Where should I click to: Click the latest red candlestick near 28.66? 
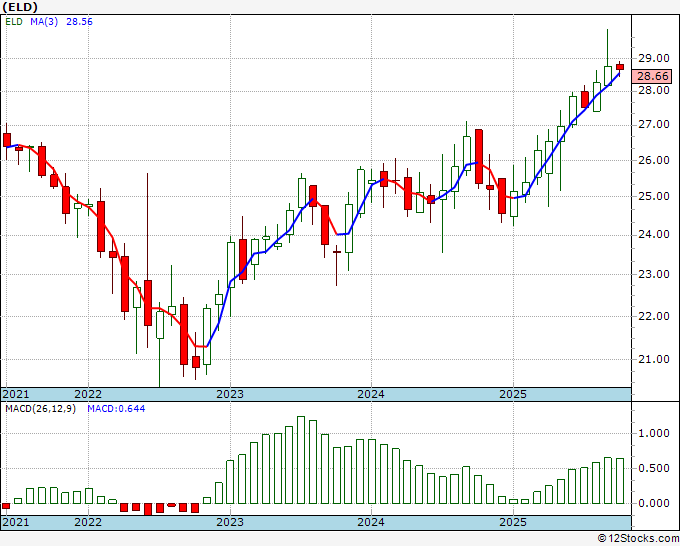click(x=620, y=67)
